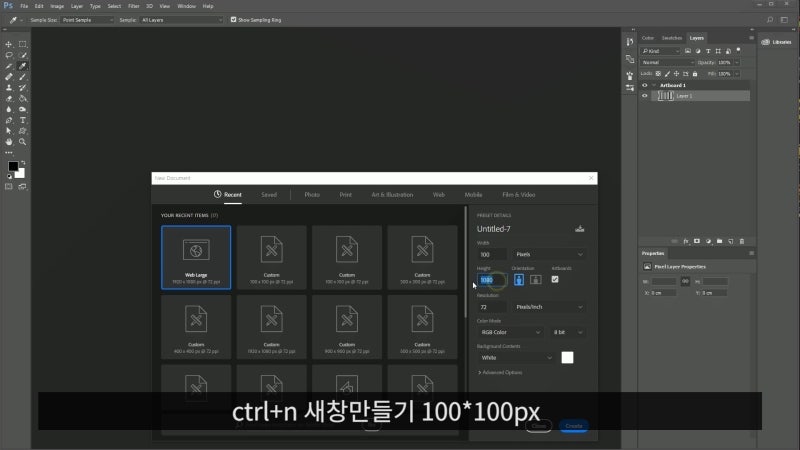Viewport: 800px width, 450px height.
Task: Select the Rectangular Marquee tool
Action: tap(22, 44)
